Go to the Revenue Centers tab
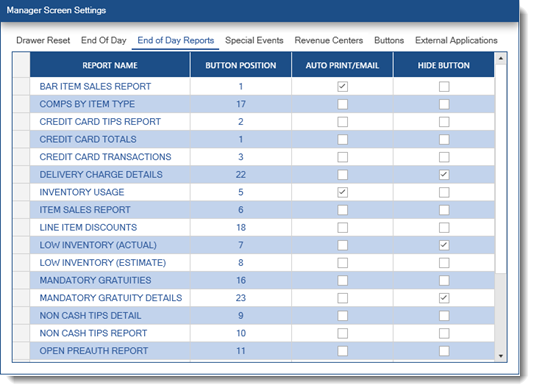 [x=329, y=41]
